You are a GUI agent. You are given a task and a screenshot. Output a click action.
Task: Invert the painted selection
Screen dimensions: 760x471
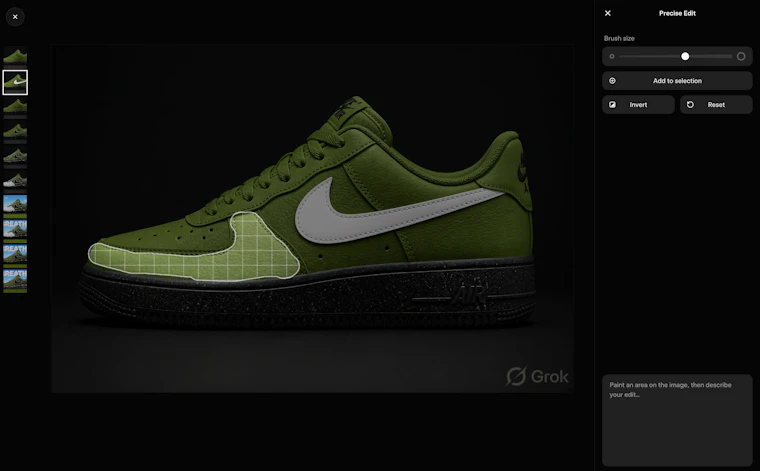point(638,105)
